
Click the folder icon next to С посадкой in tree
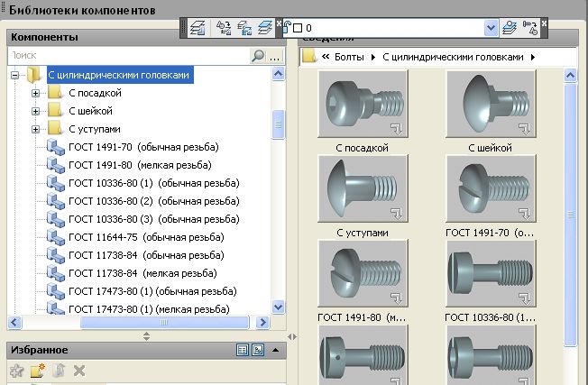56,92
